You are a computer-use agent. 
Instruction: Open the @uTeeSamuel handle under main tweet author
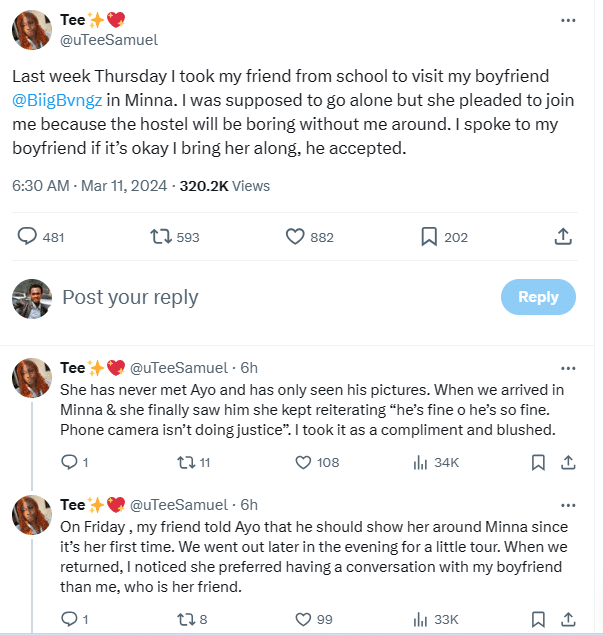tap(110, 40)
